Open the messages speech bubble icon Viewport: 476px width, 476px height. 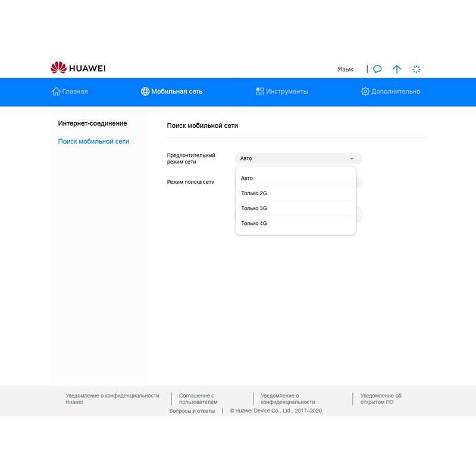(377, 69)
